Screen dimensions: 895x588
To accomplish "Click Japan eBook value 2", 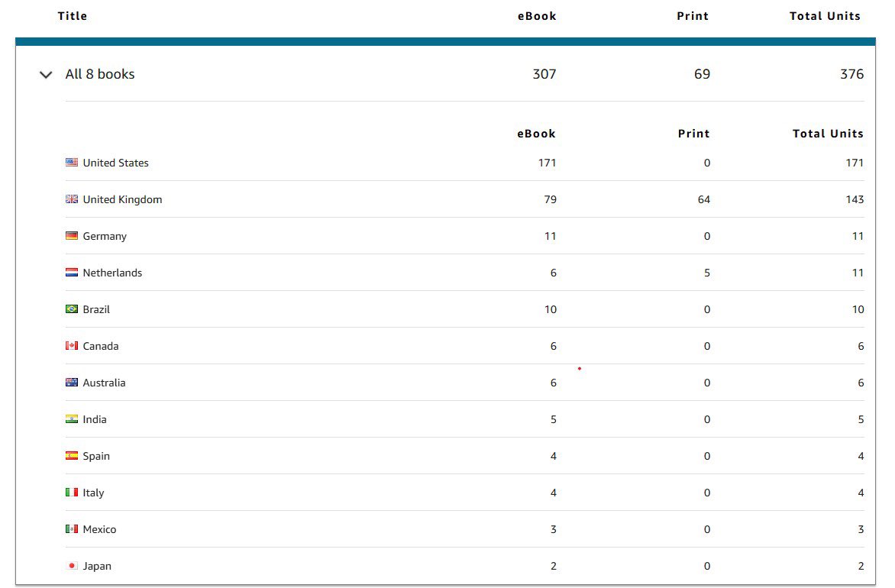I will click(x=553, y=566).
